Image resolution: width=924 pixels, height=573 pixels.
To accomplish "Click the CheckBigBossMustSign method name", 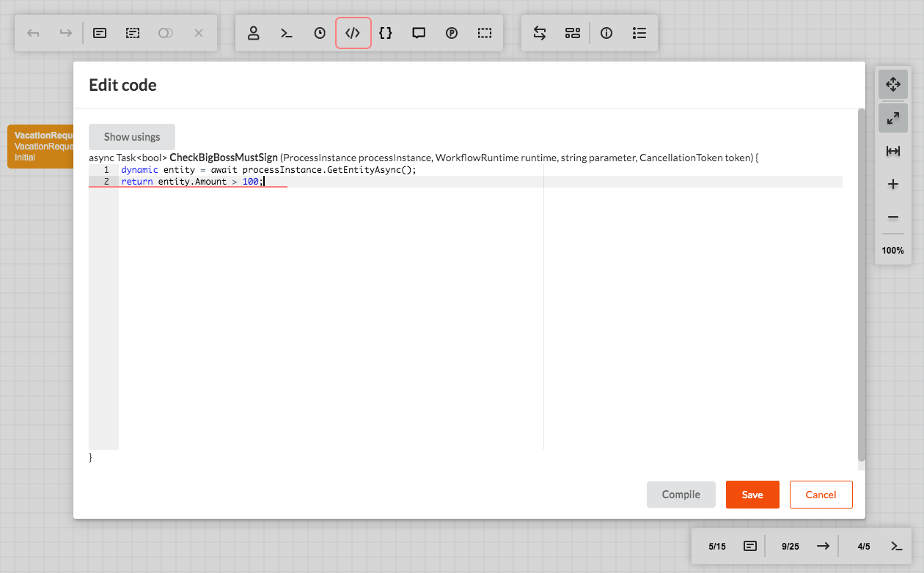I will tap(224, 158).
